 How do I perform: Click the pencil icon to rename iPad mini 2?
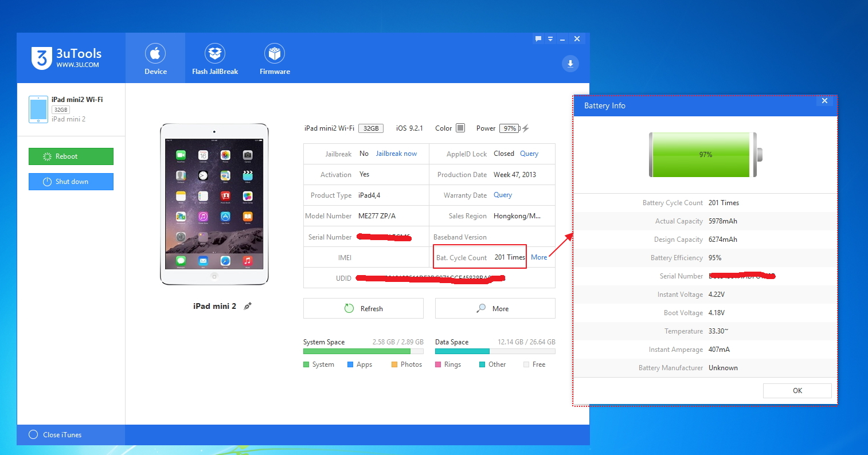tap(248, 306)
